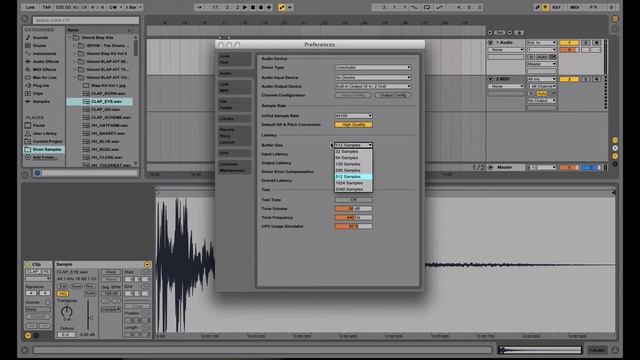Open the Audio Output Device dropdown
Viewport: 640px width, 360px height.
[x=373, y=86]
